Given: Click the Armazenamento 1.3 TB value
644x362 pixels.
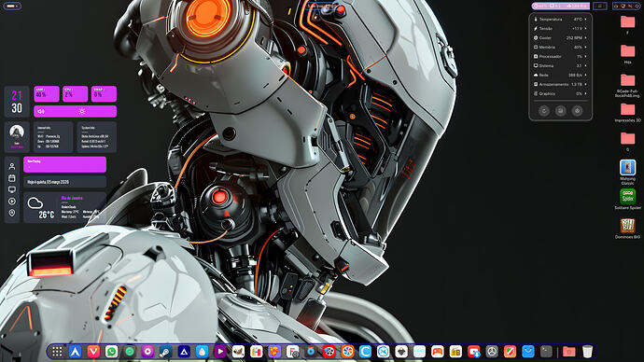Looking at the screenshot, I should (x=577, y=84).
